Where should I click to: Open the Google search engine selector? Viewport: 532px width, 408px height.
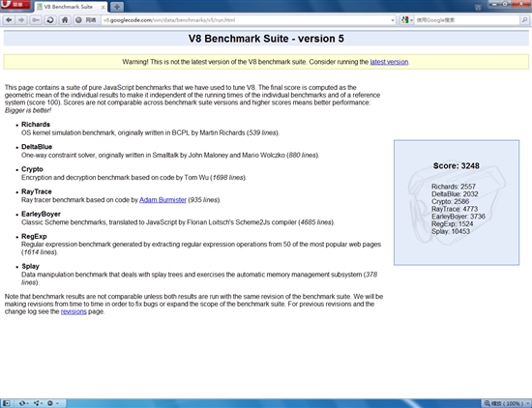click(x=406, y=20)
